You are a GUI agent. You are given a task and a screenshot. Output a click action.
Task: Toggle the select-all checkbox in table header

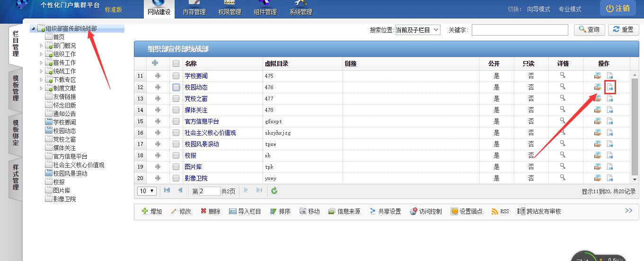pyautogui.click(x=176, y=63)
